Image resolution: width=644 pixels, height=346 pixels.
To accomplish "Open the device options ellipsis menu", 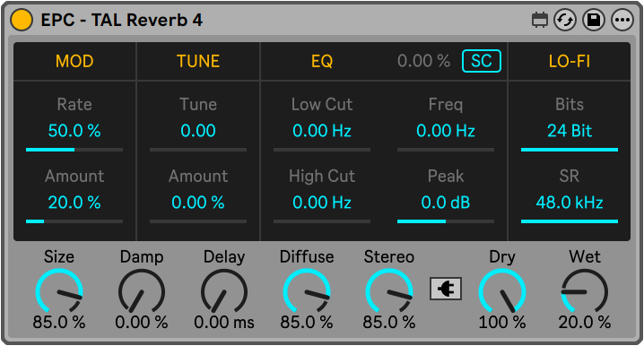I will [622, 20].
